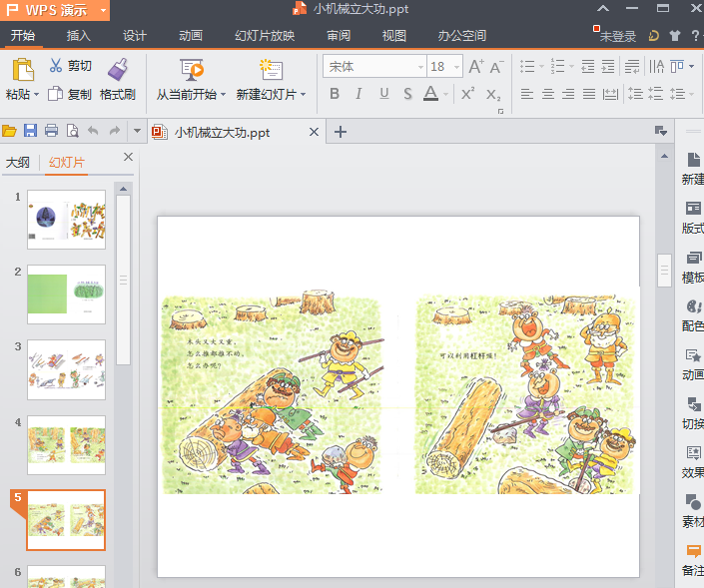Switch to the 大纲 outline tab

coord(18,162)
